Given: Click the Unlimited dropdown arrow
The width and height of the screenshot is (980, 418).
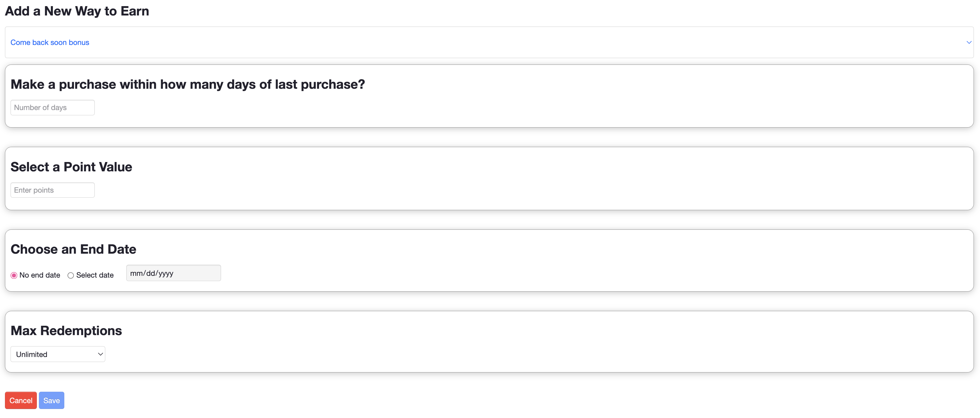Looking at the screenshot, I should (101, 354).
